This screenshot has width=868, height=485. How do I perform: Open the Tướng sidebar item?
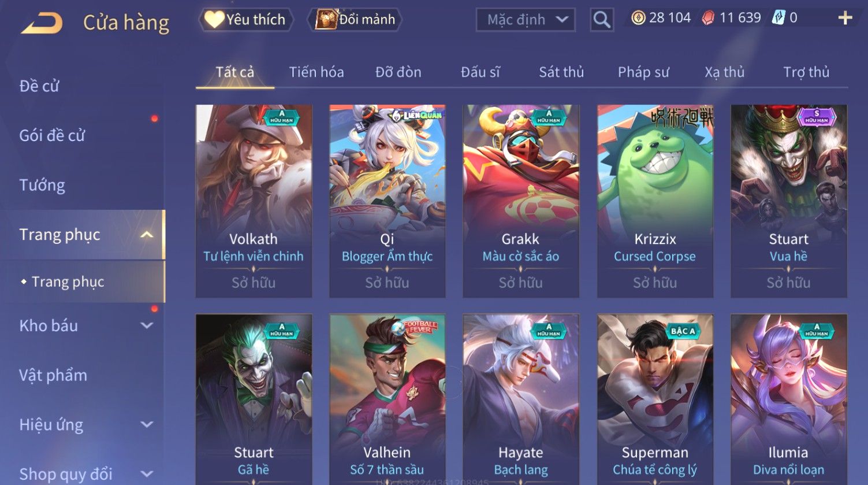[x=42, y=186]
